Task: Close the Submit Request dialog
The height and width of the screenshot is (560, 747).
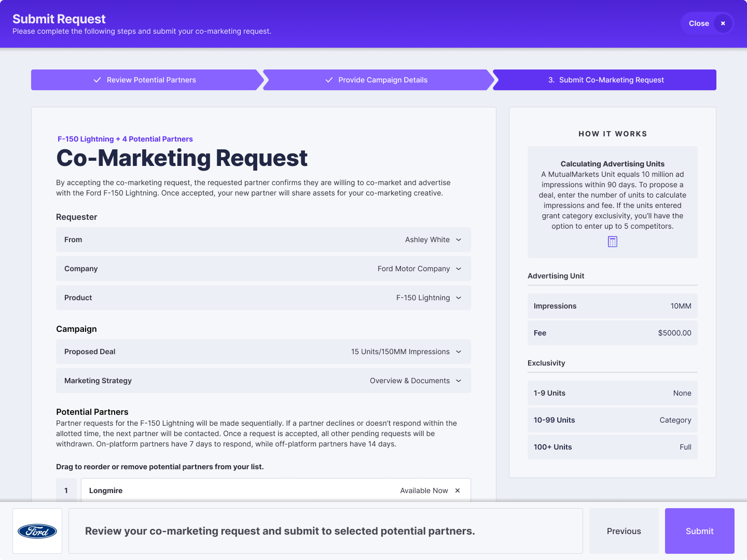Action: (707, 23)
